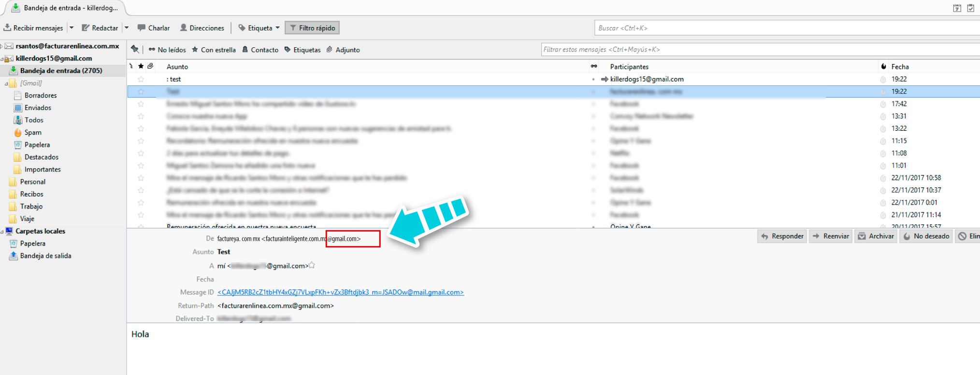Open the Message ID link
The height and width of the screenshot is (375, 980).
(x=340, y=292)
